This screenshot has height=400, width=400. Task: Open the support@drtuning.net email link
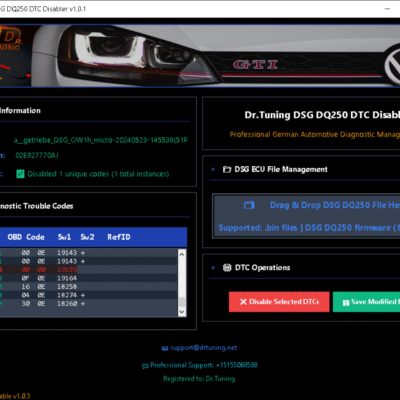pos(203,348)
